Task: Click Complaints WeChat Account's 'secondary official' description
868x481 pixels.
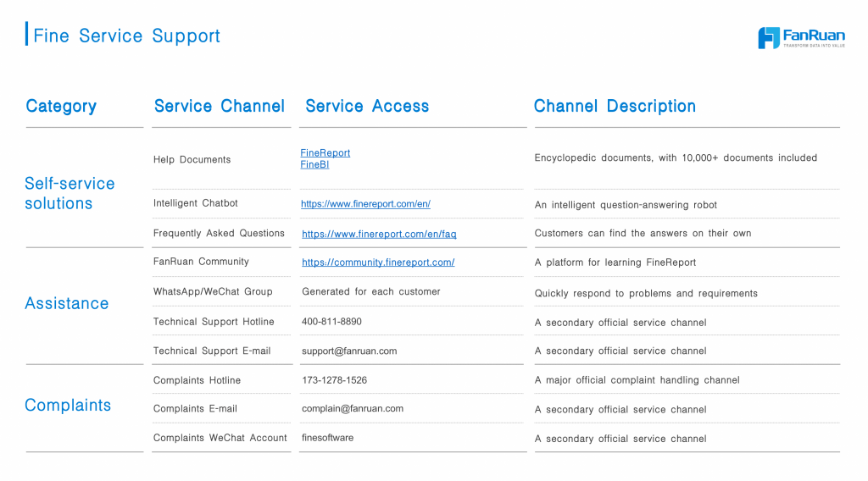Action: click(620, 439)
